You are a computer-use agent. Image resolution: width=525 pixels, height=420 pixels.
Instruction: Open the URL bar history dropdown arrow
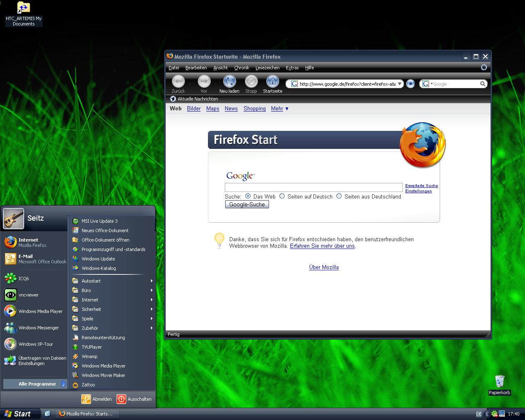(x=399, y=84)
